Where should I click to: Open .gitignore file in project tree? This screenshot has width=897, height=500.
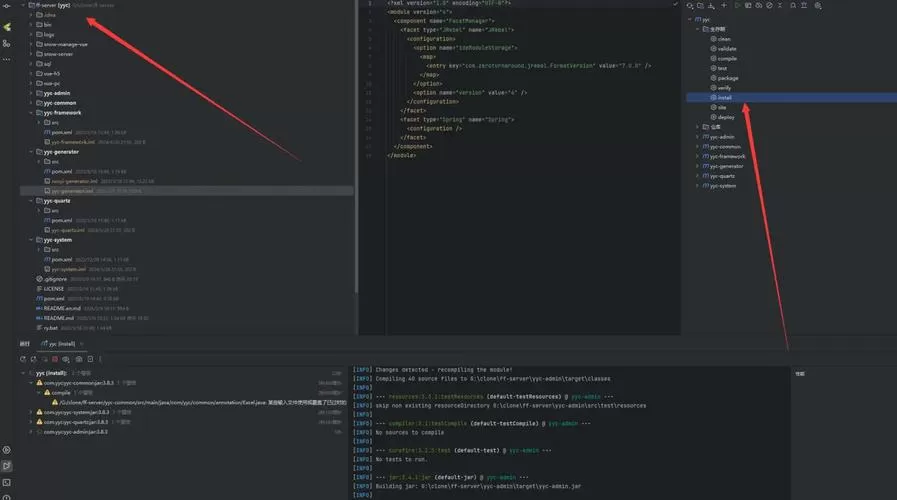coord(51,279)
